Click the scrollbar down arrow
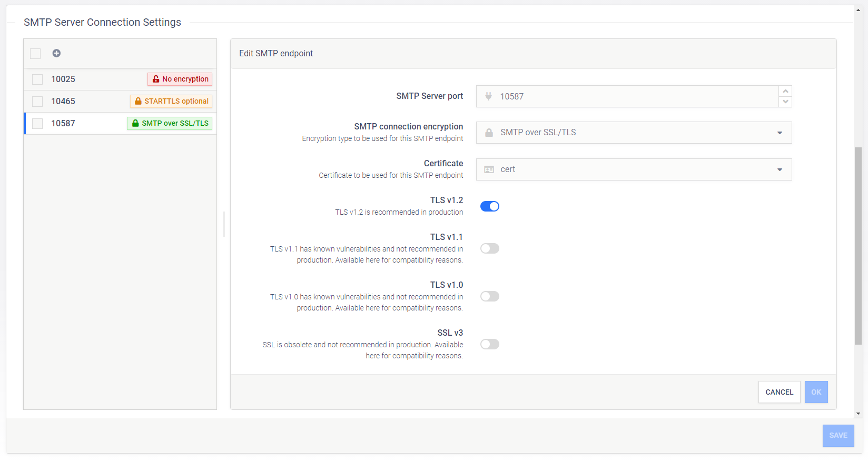Screen dimensions: 868x462 click(859, 414)
